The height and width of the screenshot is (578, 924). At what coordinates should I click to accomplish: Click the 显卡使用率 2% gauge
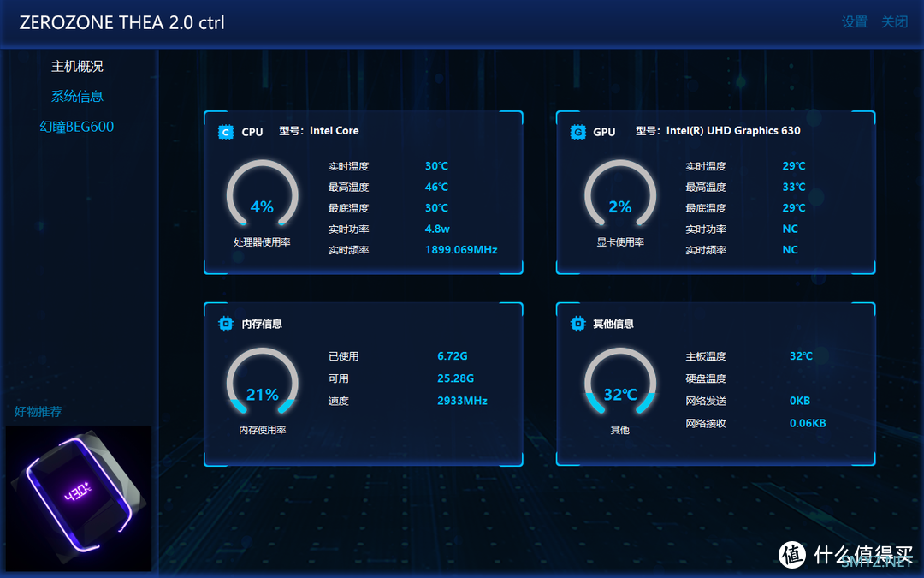pos(620,194)
